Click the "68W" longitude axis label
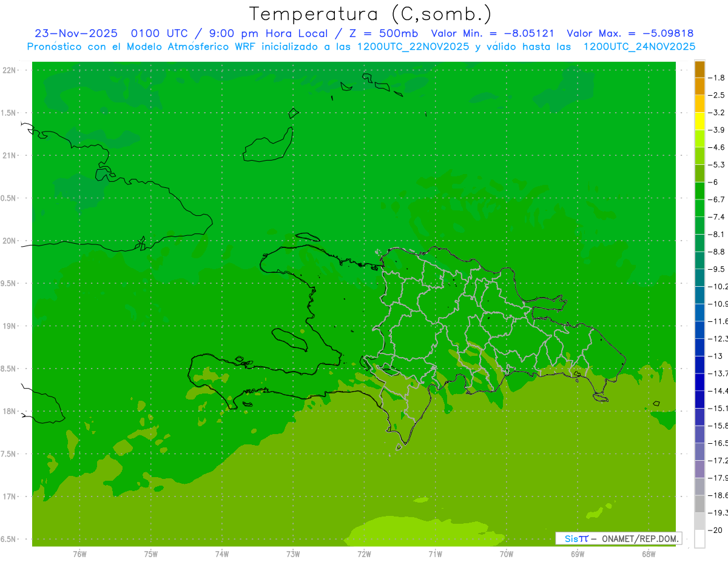 pos(649,554)
